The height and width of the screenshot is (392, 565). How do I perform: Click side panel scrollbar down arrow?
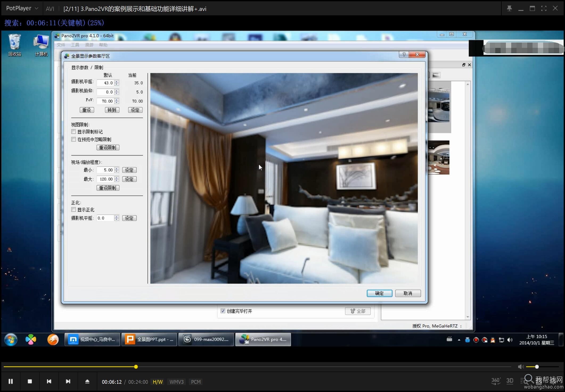tap(468, 317)
